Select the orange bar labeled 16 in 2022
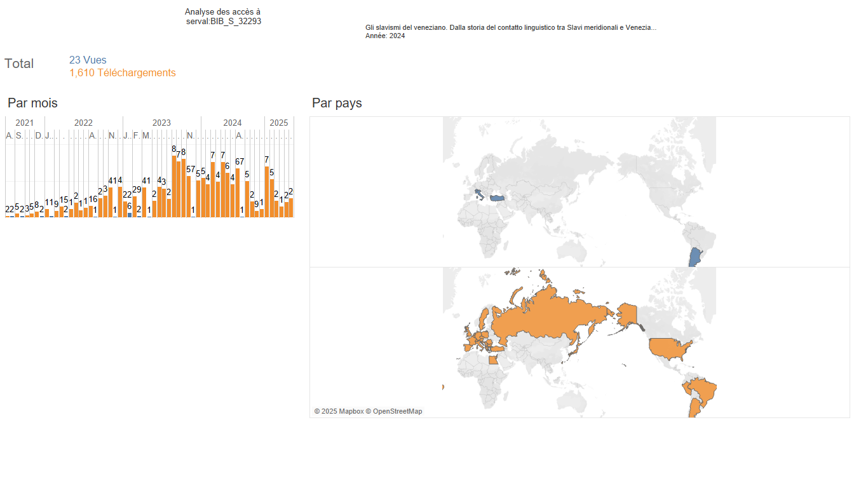The width and height of the screenshot is (868, 488). (x=91, y=212)
